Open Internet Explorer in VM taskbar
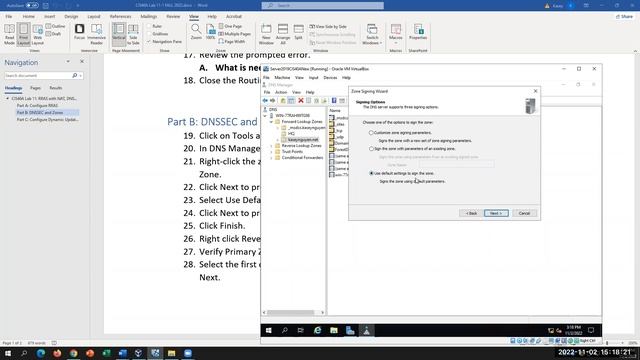 [318, 331]
